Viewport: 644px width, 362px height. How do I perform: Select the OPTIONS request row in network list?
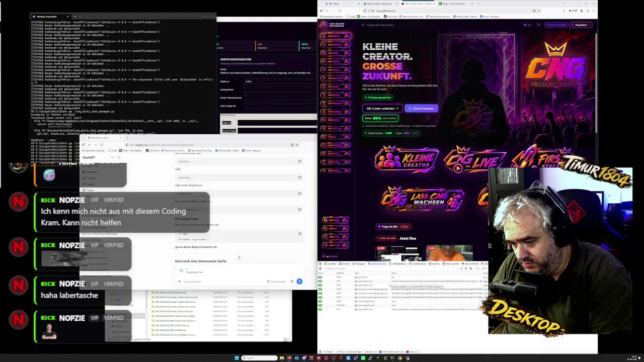404,305
